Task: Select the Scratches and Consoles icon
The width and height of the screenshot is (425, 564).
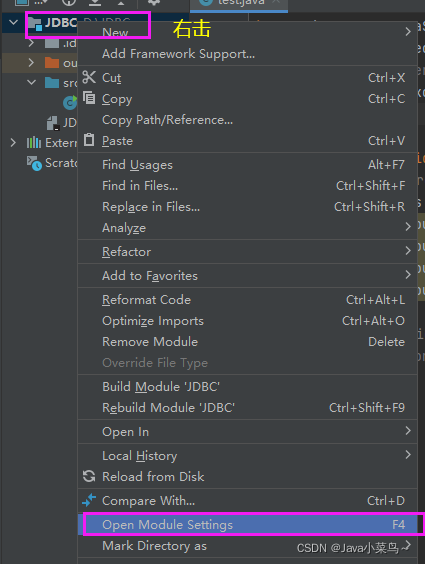Action: tap(34, 163)
